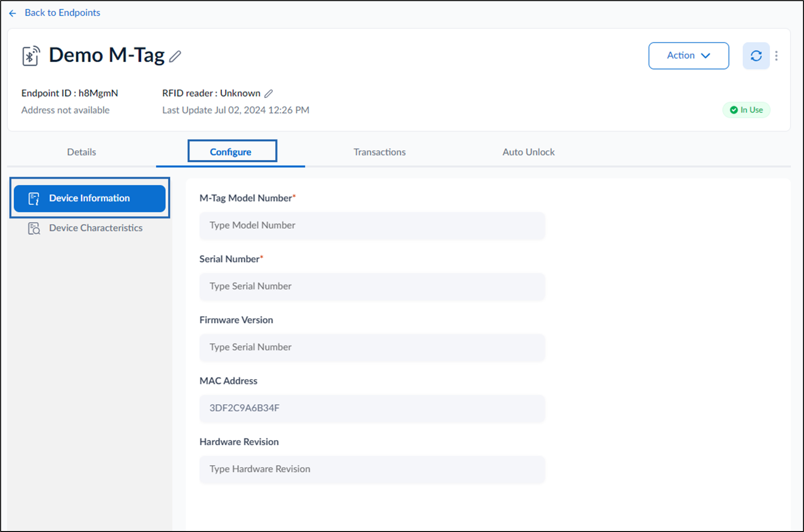The height and width of the screenshot is (532, 804).
Task: Open the Transactions tab
Action: click(379, 152)
